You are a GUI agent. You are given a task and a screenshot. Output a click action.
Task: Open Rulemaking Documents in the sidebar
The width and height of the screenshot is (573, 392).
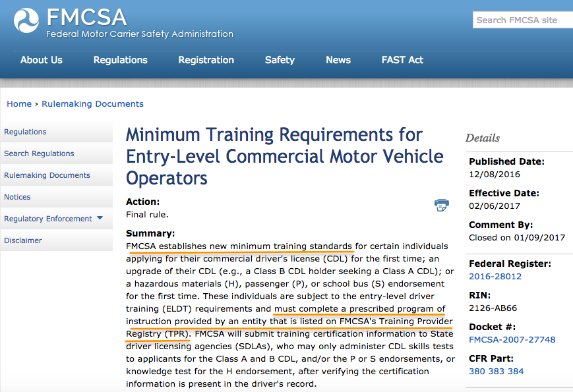[x=56, y=175]
